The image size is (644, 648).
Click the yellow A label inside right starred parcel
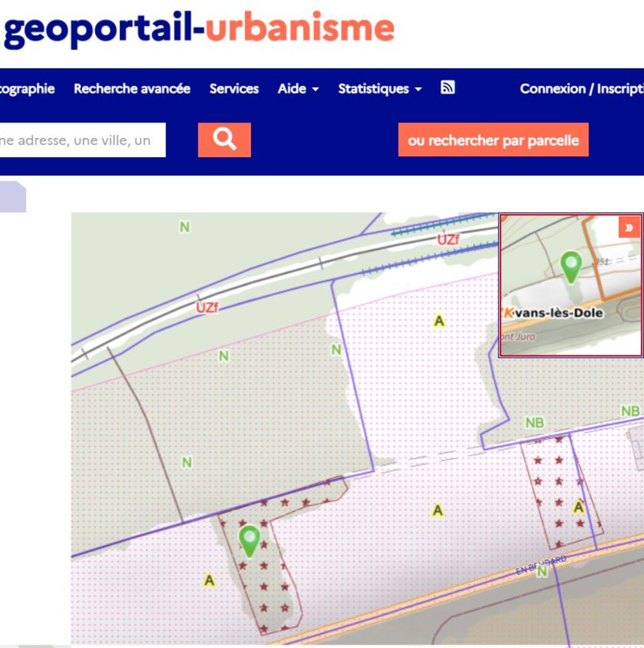click(x=578, y=506)
